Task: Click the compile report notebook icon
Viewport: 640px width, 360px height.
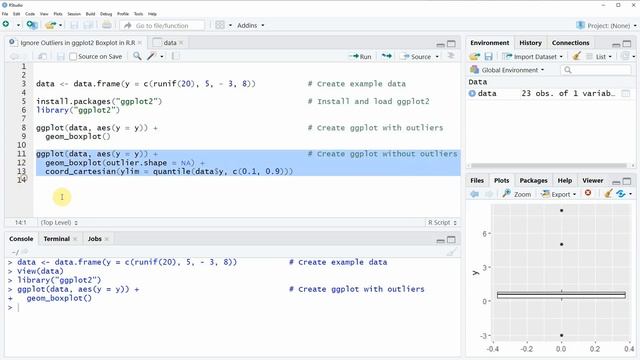Action: click(x=176, y=56)
